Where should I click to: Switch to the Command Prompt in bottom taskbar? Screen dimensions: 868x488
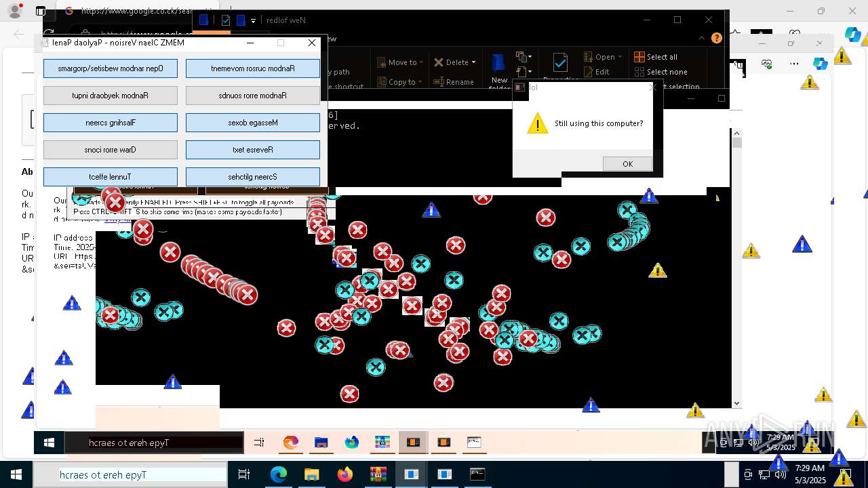click(477, 474)
